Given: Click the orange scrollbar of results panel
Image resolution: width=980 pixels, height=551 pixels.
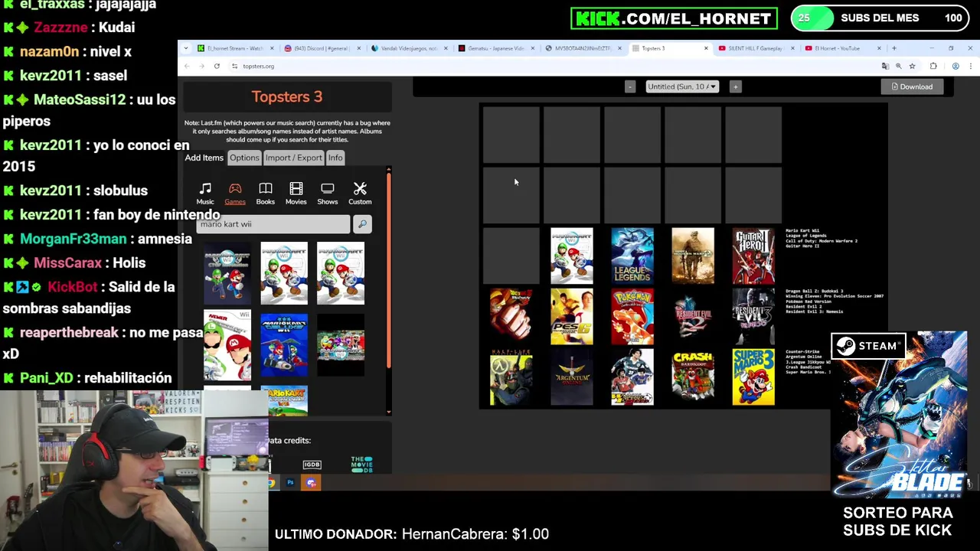Looking at the screenshot, I should click(x=389, y=272).
